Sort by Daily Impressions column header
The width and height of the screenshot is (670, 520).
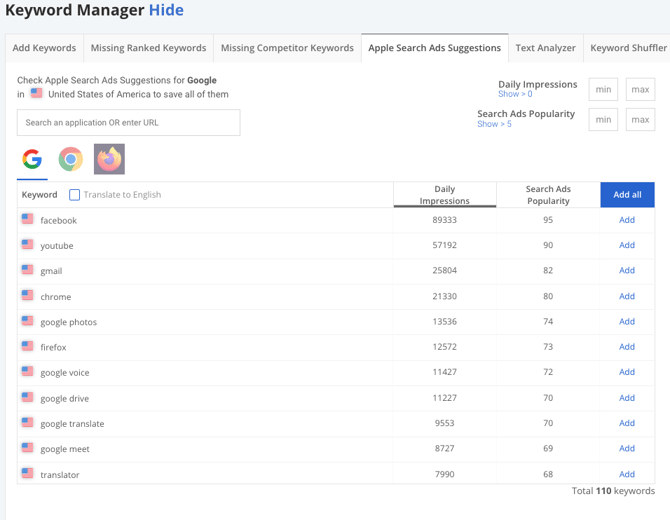[445, 195]
